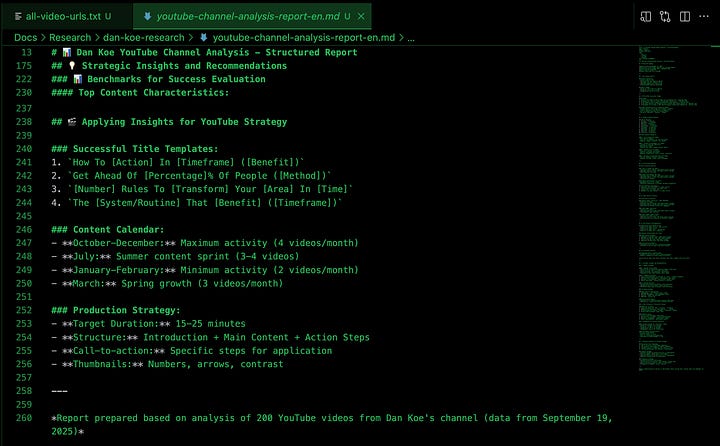720x446 pixels.
Task: Open the file changes compare view icon
Action: pyautogui.click(x=665, y=17)
